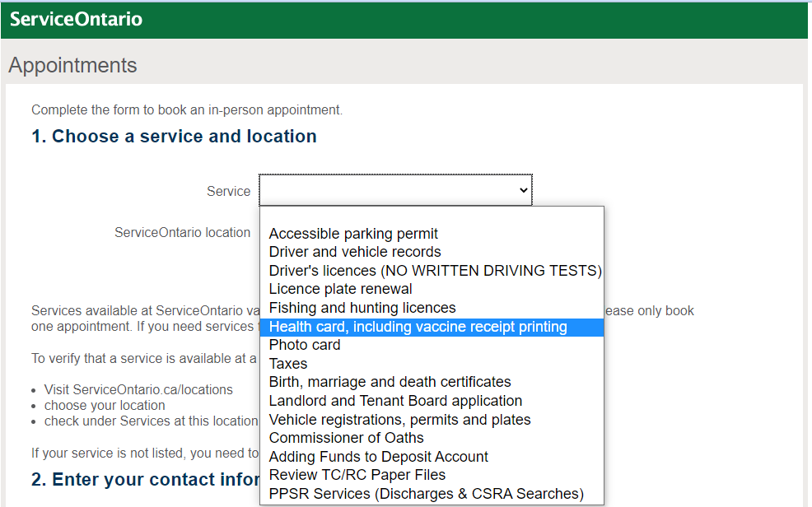Select Driver's licences (NO WRITTEN DRIVING TESTS)
Screen dimensions: 812x507
432,271
